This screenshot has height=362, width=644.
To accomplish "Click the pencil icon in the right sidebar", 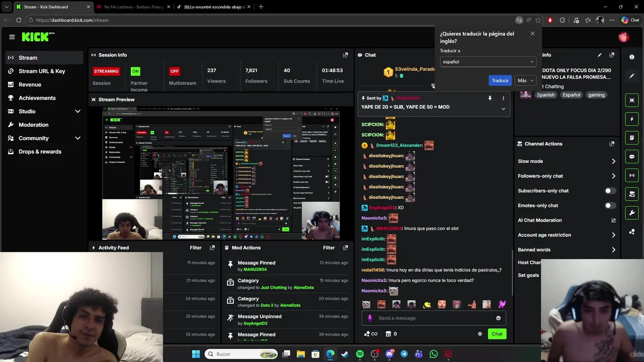I will (632, 76).
